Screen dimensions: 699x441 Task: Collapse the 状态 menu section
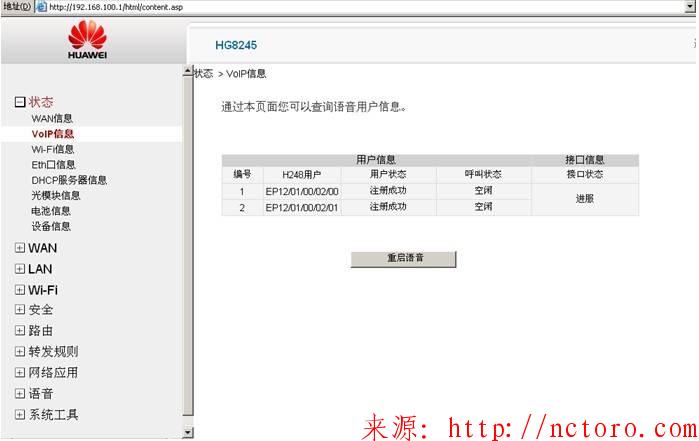point(20,102)
